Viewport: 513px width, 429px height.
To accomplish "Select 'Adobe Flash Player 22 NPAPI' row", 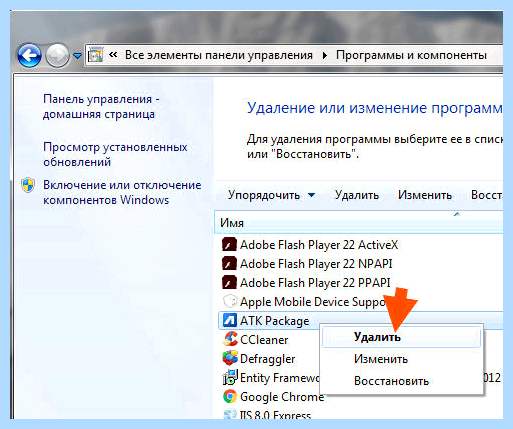I will coord(316,264).
